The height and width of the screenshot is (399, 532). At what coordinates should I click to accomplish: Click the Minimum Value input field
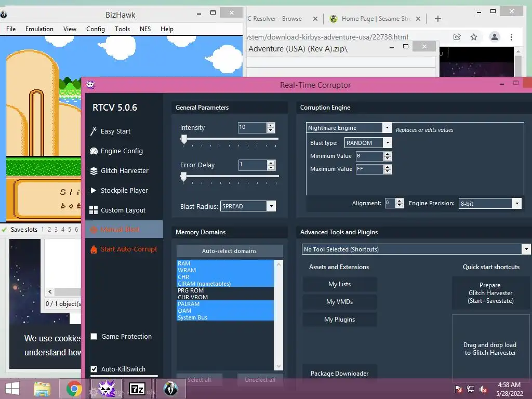(x=369, y=156)
